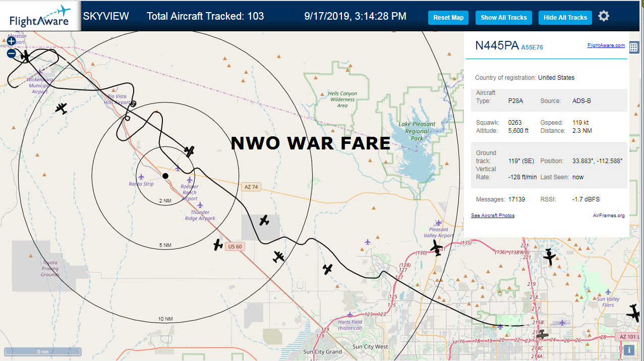
Task: Click the position coordinates 33.883°, -112.588°
Action: 597,161
